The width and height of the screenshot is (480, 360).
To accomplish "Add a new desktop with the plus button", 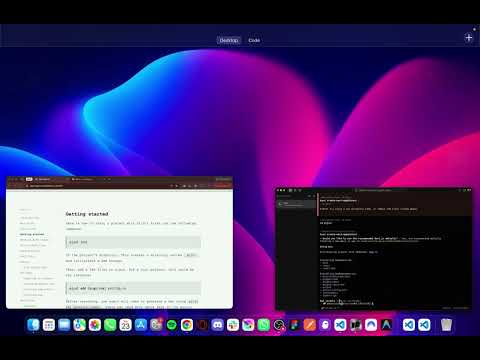I will 469,37.
